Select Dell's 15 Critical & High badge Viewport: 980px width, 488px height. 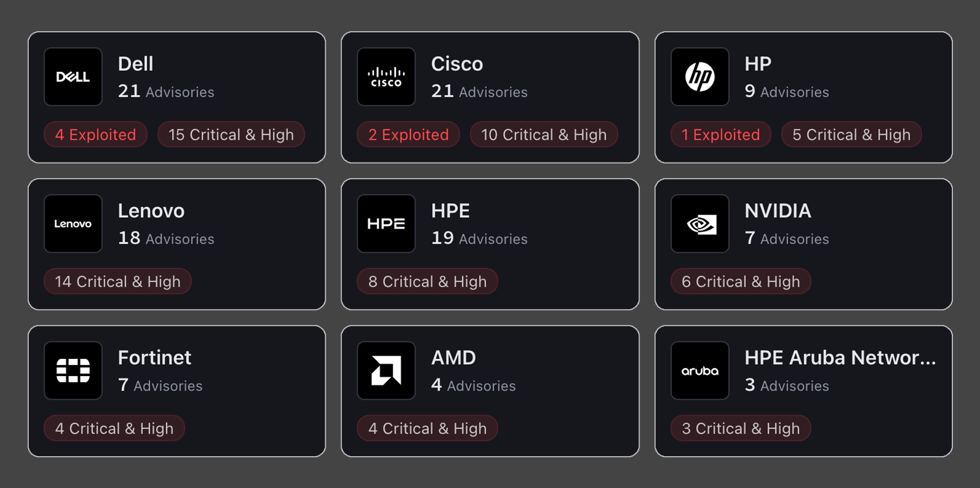coord(231,134)
